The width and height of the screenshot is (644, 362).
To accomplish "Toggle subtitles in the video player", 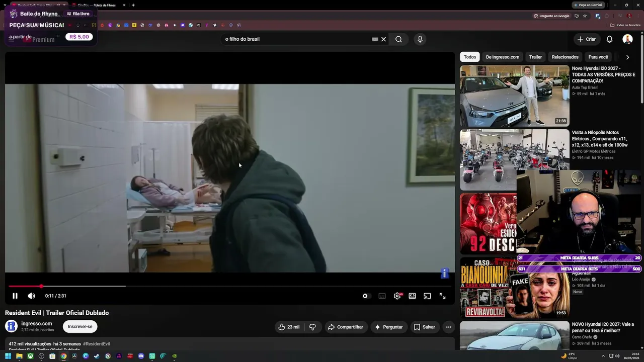I will [x=382, y=296].
